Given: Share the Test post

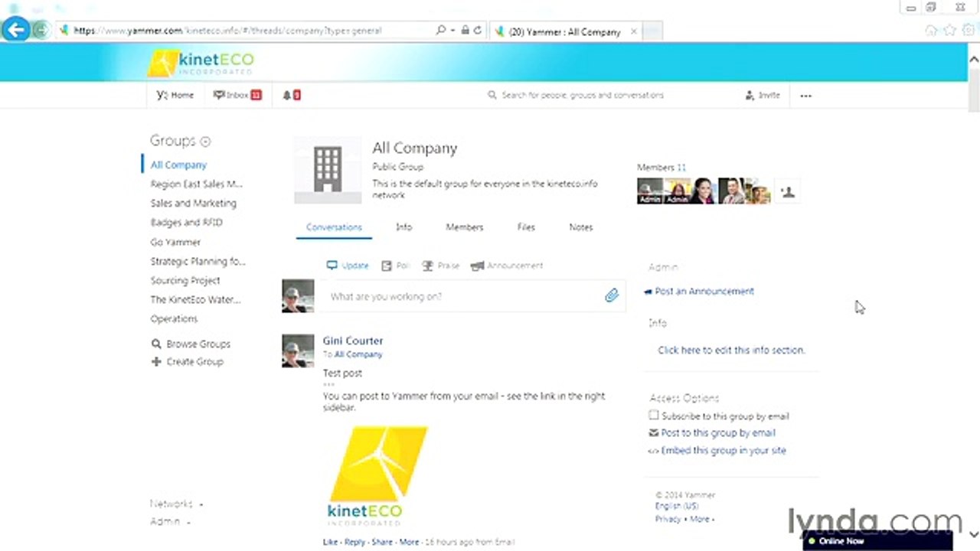Looking at the screenshot, I should pyautogui.click(x=382, y=542).
